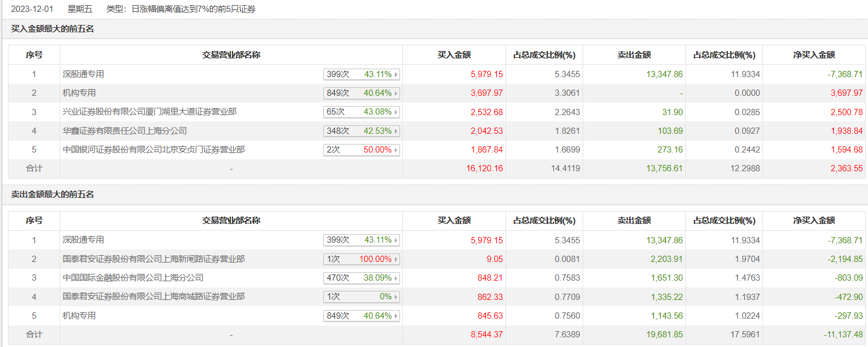Open 中国国际金融上海分公司 link

pyautogui.click(x=133, y=278)
